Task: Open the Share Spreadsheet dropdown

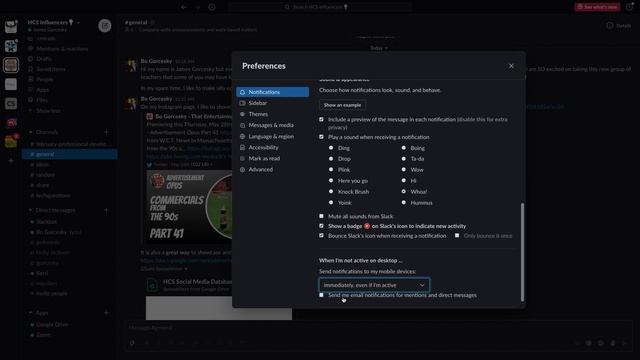Action: pyautogui.click(x=164, y=269)
